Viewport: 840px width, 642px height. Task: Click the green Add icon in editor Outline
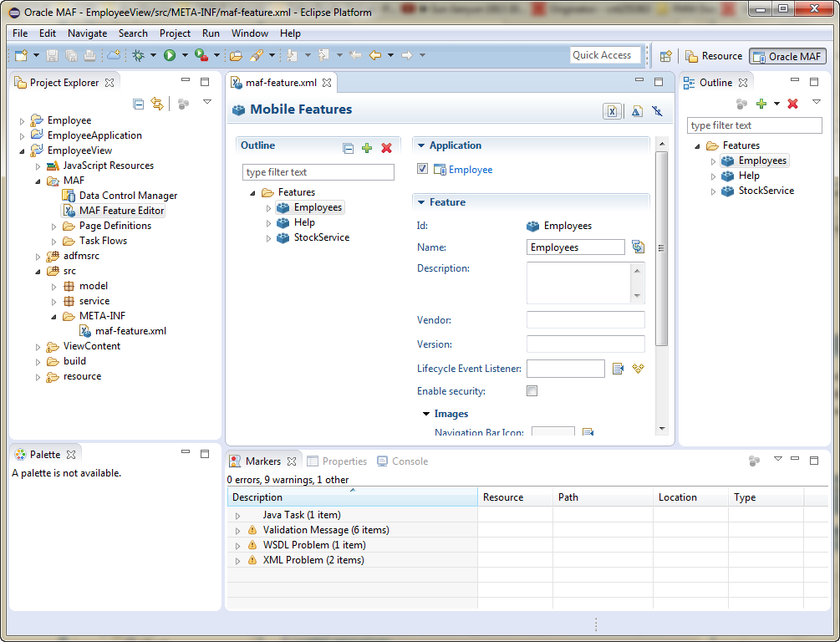(x=367, y=148)
